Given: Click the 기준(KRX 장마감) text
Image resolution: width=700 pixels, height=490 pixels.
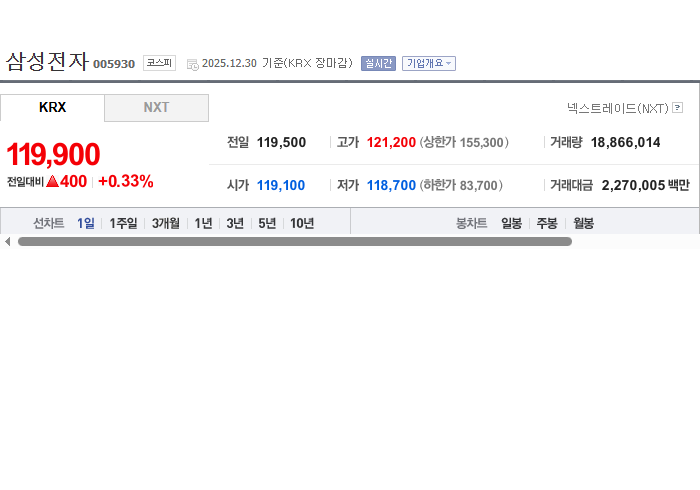Looking at the screenshot, I should coord(307,63).
